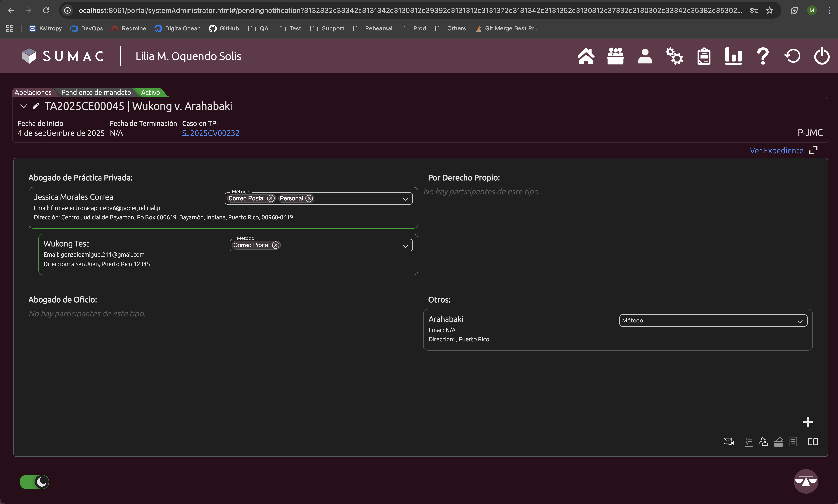Open the gears settings icon

(x=674, y=56)
